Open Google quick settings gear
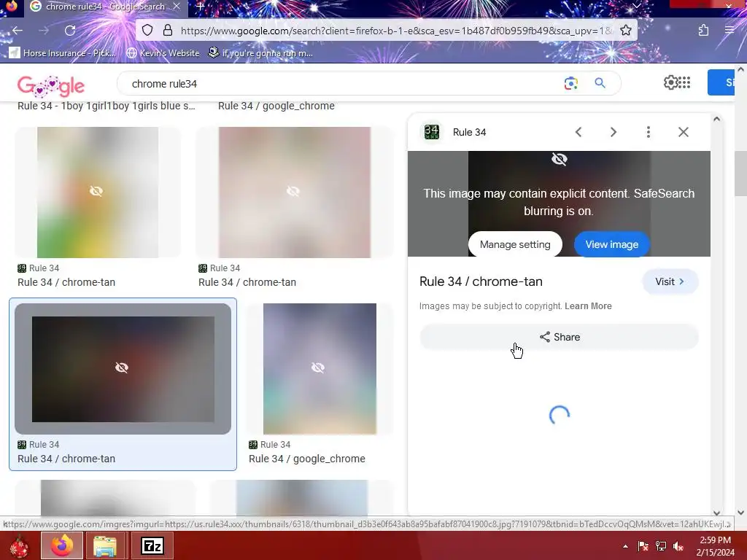Image resolution: width=747 pixels, height=560 pixels. point(670,82)
